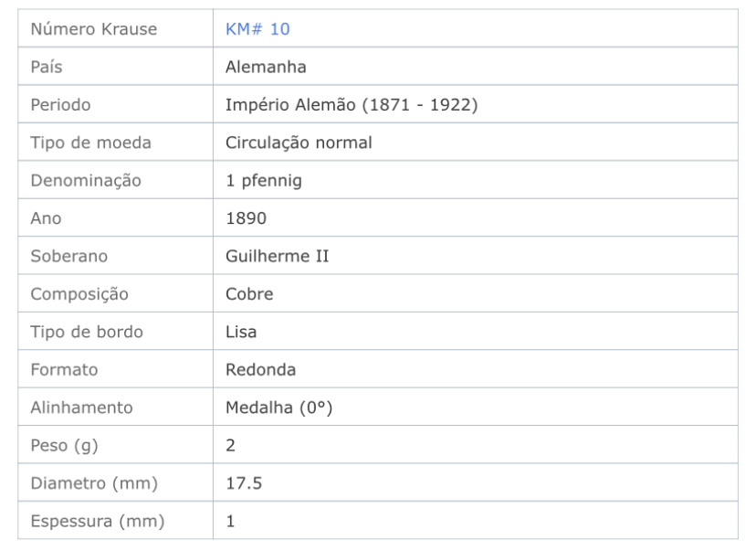Click the Cobre composition value

[249, 294]
